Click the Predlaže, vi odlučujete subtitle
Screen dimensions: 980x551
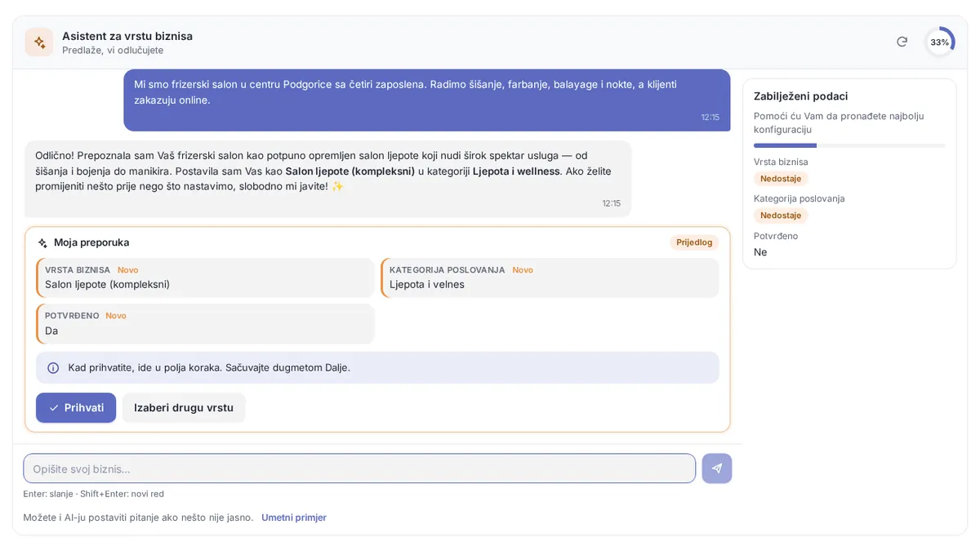(x=113, y=51)
